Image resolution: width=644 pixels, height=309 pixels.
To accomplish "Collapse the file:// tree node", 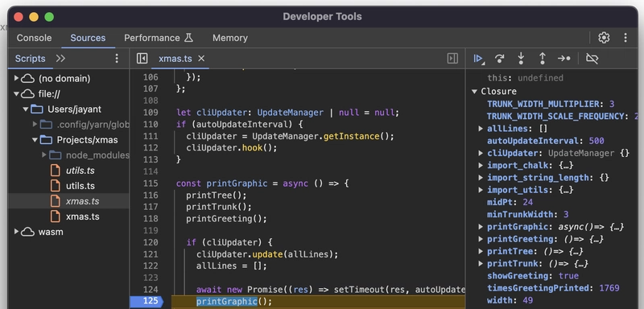I will pos(16,94).
